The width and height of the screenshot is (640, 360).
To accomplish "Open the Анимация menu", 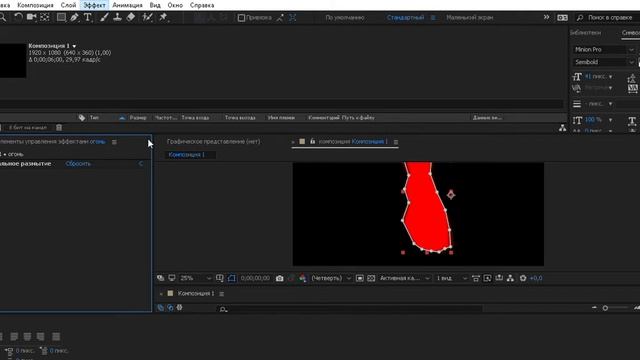I will coord(127,5).
